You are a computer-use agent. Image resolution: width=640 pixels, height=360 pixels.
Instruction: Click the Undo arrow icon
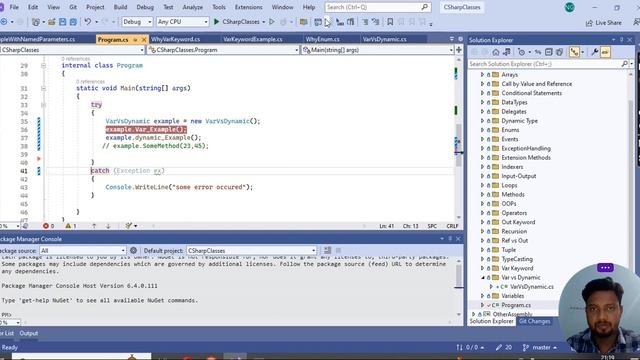point(88,22)
